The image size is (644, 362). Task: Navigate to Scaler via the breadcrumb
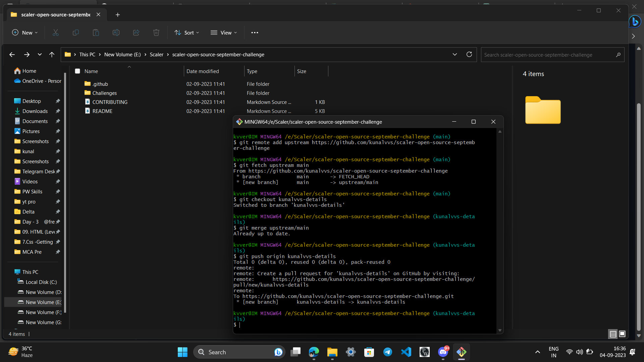(156, 54)
